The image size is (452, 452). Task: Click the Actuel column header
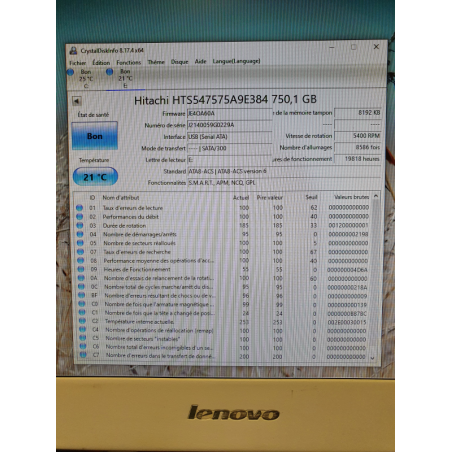click(x=241, y=198)
